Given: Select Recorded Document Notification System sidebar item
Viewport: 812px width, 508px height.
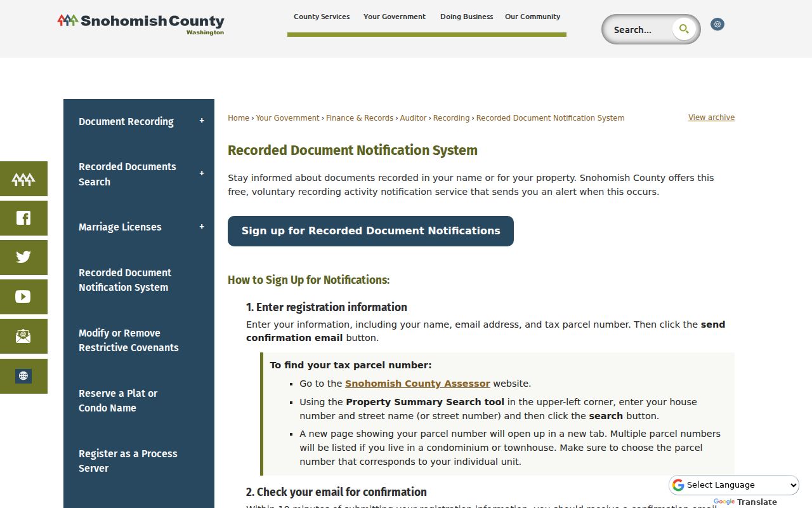Looking at the screenshot, I should 125,280.
